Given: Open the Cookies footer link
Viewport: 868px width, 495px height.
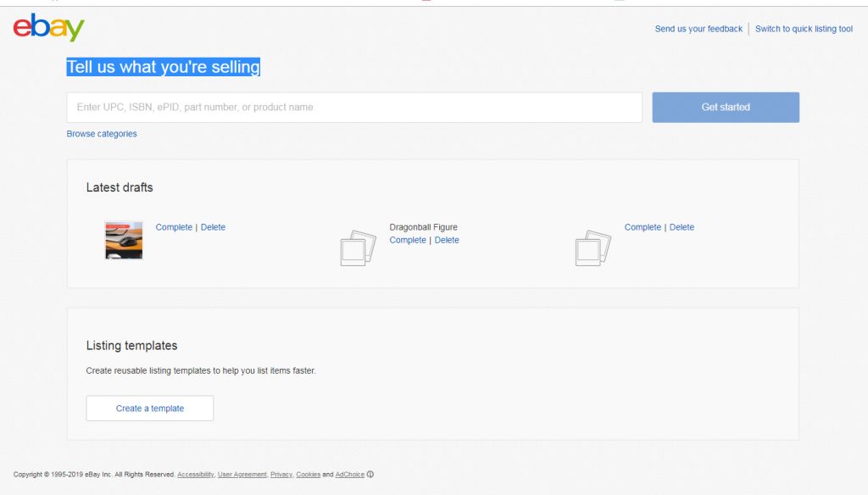Looking at the screenshot, I should click(x=308, y=475).
